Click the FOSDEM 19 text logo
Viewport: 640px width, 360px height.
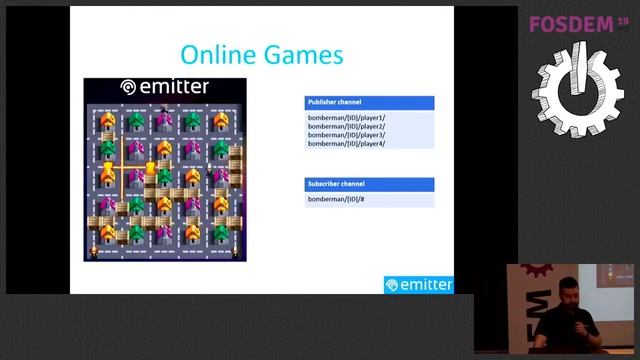(x=578, y=24)
